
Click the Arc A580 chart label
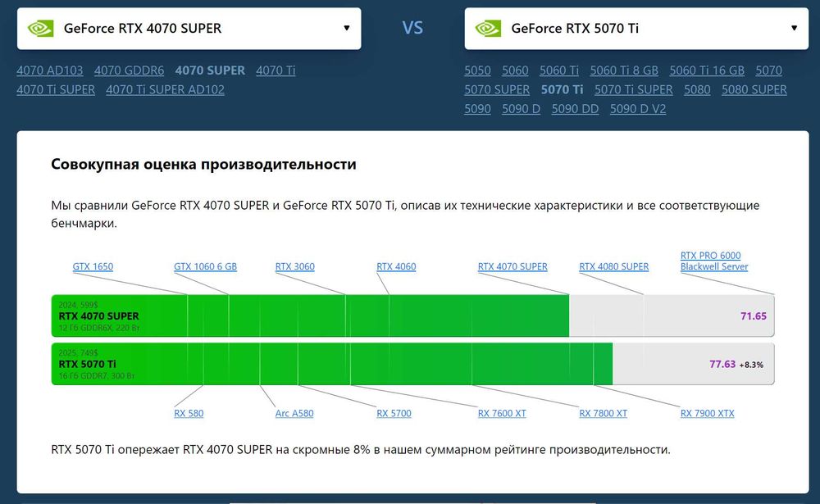coord(294,414)
